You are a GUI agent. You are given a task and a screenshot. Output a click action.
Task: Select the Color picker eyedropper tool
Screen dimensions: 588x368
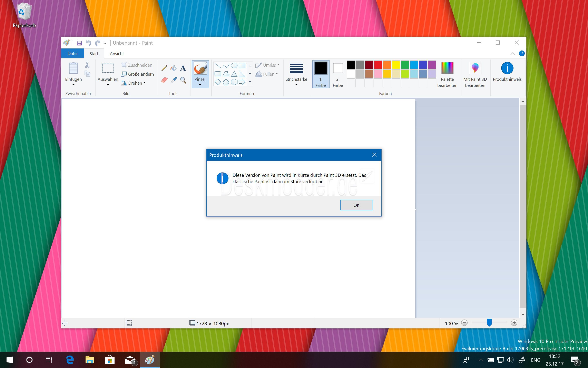(x=174, y=80)
